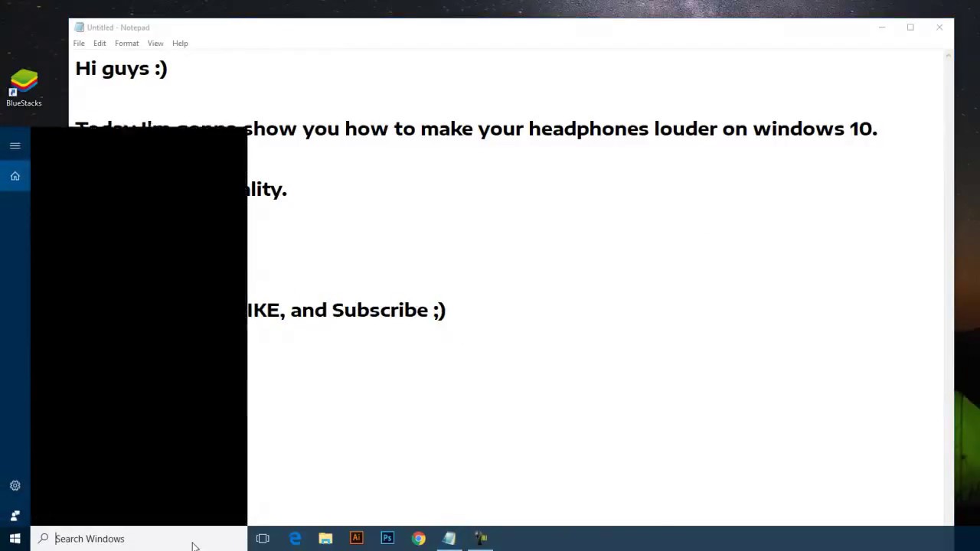Click 'windows 10.' in the Notepad text
Screen dimensions: 980x551
coord(815,129)
